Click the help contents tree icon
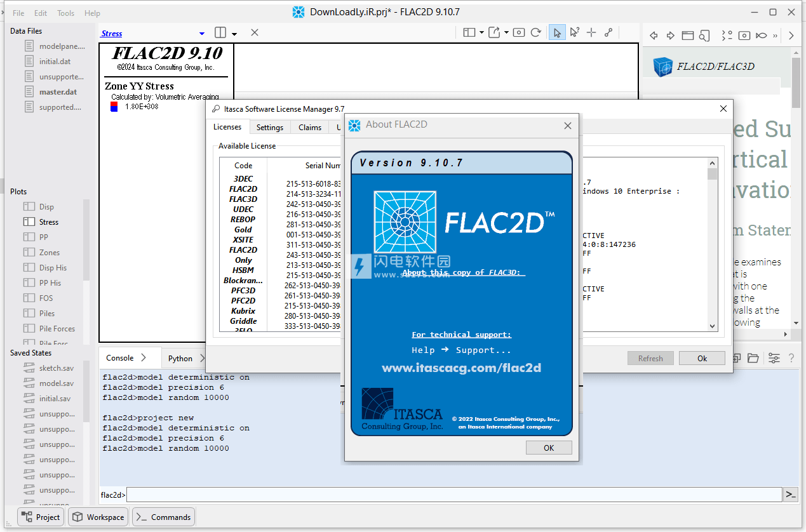The width and height of the screenshot is (806, 532). click(727, 36)
